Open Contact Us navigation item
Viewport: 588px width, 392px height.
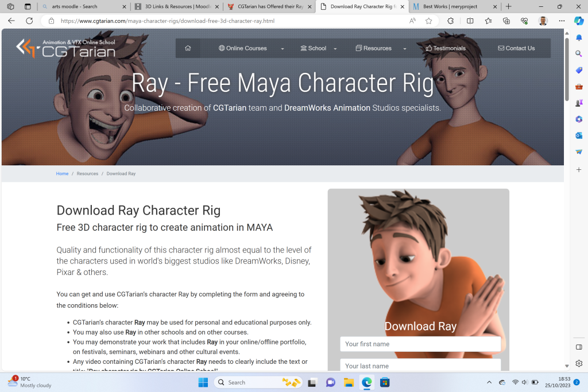(516, 48)
